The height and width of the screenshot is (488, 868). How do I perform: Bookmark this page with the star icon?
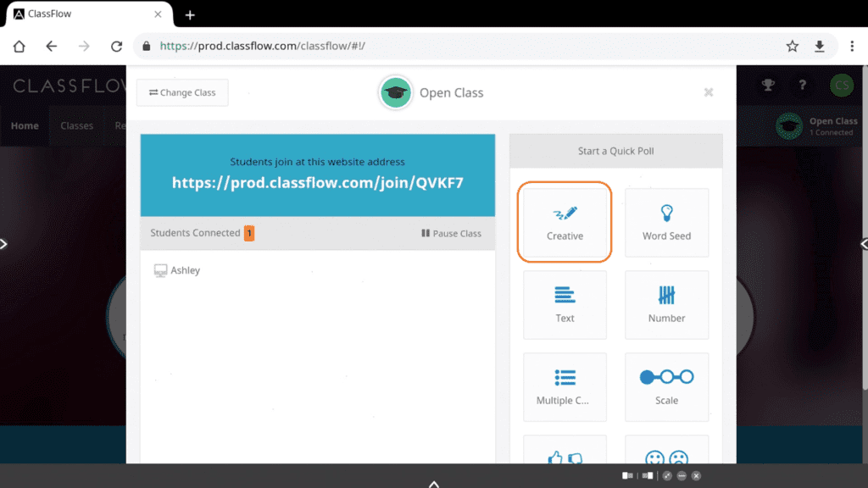(792, 47)
